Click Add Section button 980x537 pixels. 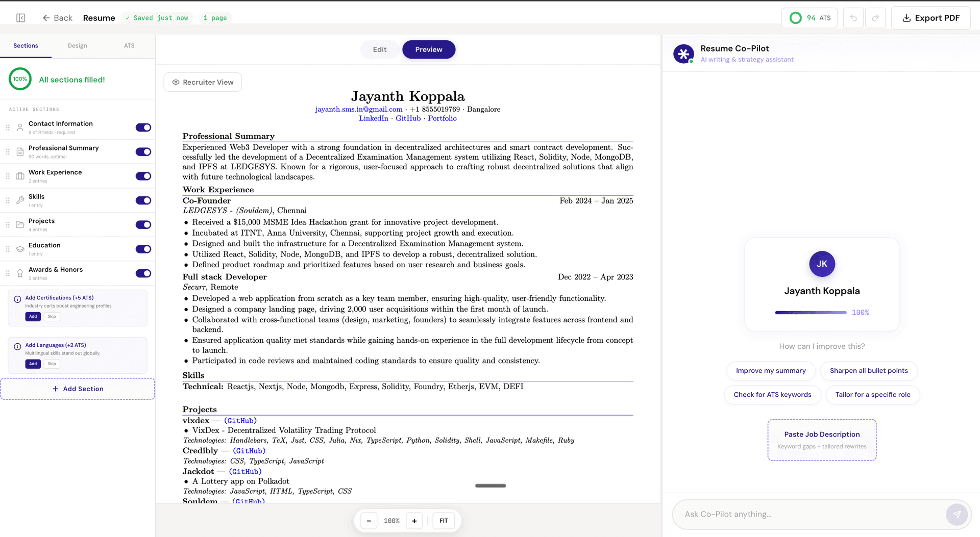click(78, 389)
